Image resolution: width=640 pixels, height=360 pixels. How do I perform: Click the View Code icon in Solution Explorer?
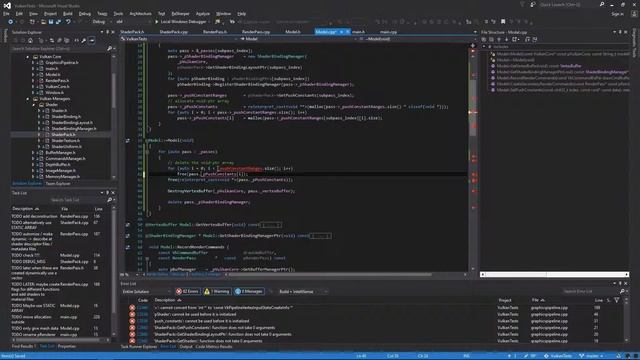tap(76, 40)
